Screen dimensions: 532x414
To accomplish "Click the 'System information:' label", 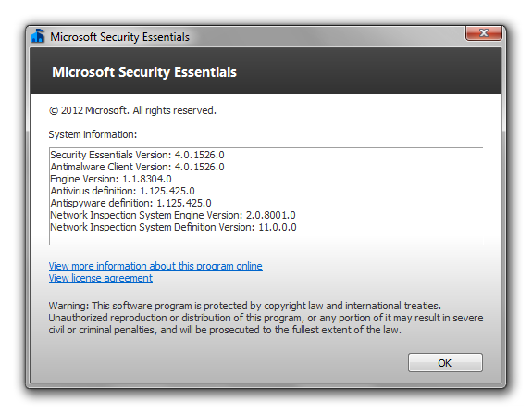I will tap(93, 134).
